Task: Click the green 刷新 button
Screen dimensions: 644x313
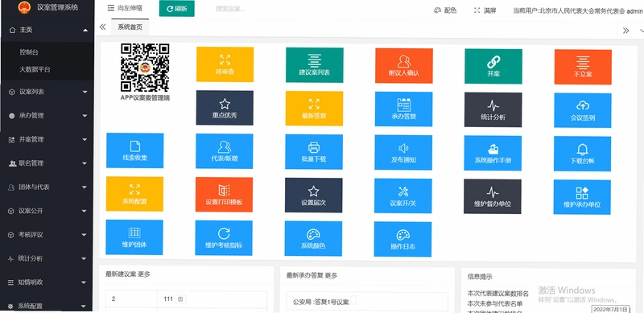Action: pos(176,9)
